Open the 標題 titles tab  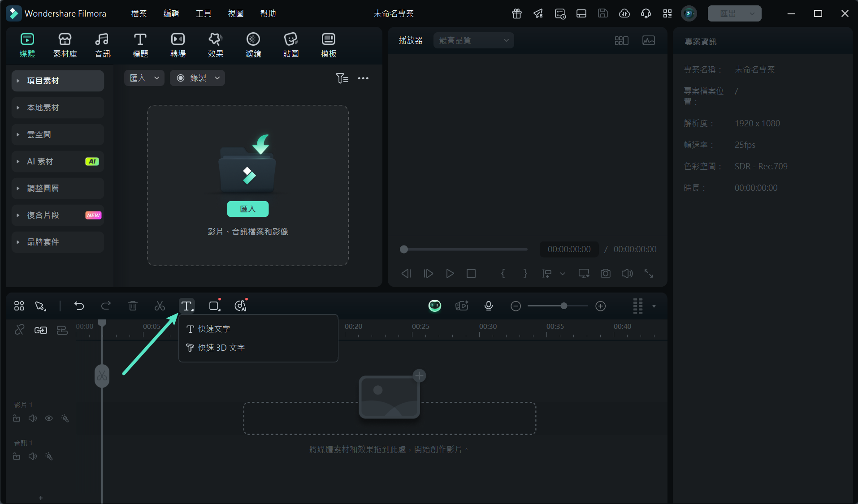click(140, 45)
